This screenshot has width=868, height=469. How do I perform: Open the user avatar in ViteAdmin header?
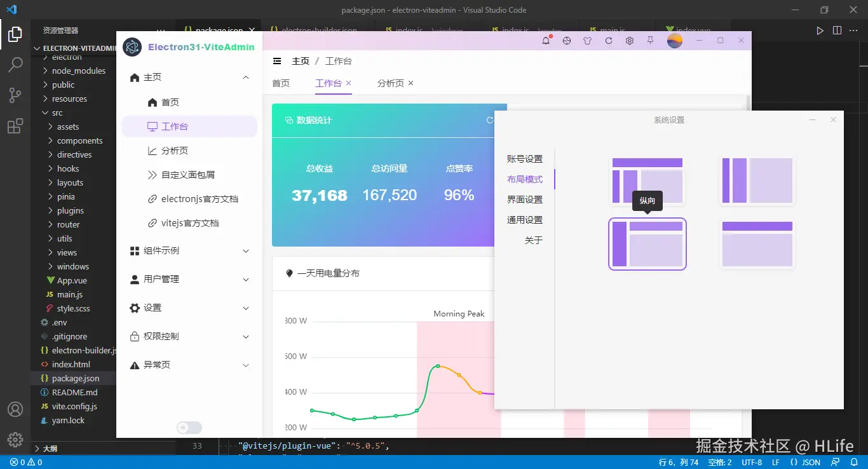click(x=675, y=41)
